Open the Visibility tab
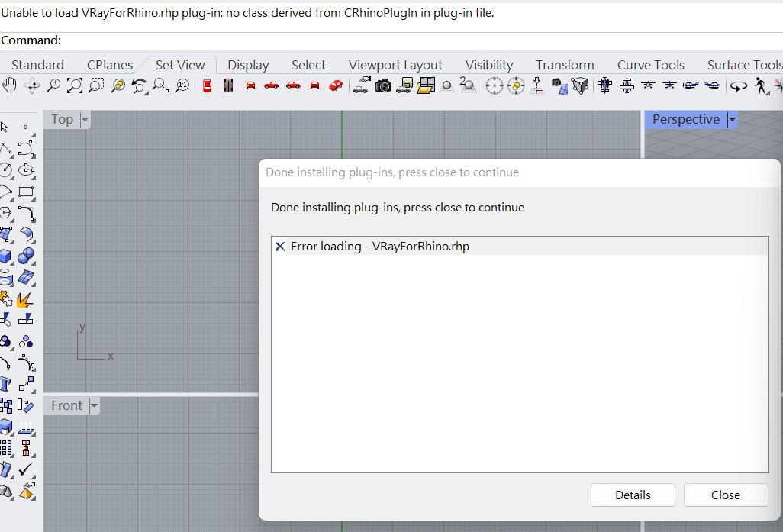This screenshot has height=532, width=783. tap(489, 65)
